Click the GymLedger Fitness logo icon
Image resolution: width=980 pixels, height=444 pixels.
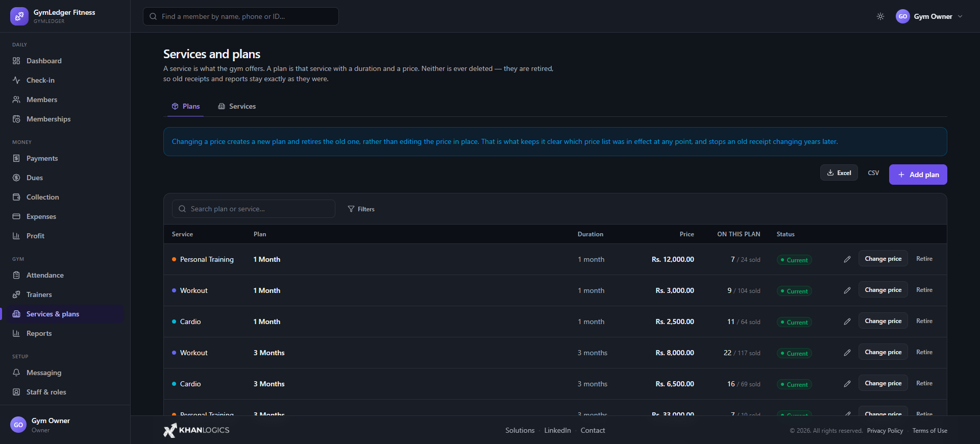[x=19, y=16]
